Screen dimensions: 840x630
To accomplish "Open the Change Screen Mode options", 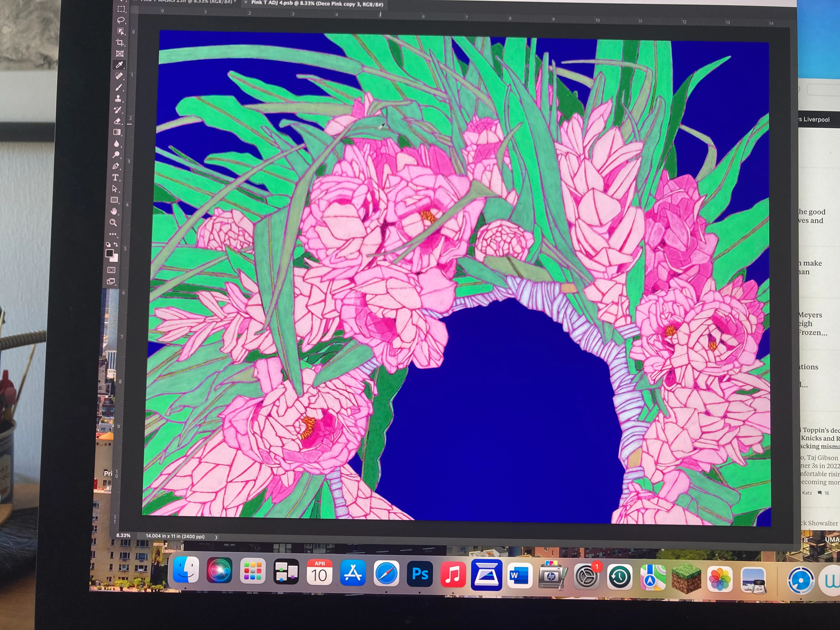I will 111,282.
